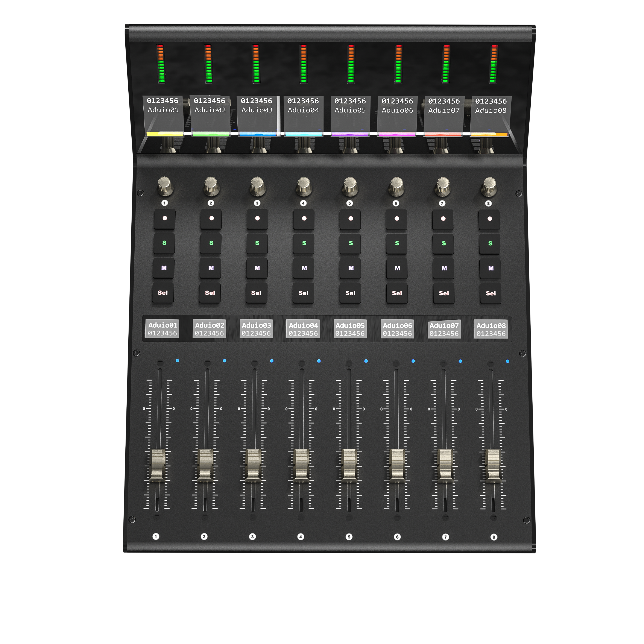Select channel 1 with its Sel button
The height and width of the screenshot is (644, 644).
163,293
